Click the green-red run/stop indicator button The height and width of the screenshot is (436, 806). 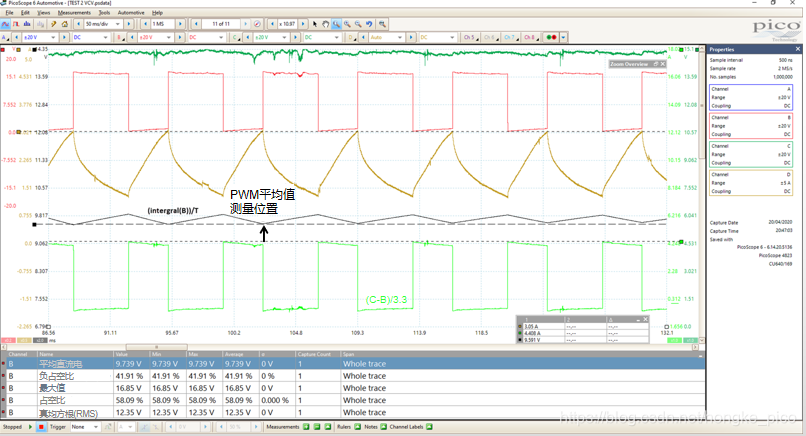[551, 38]
